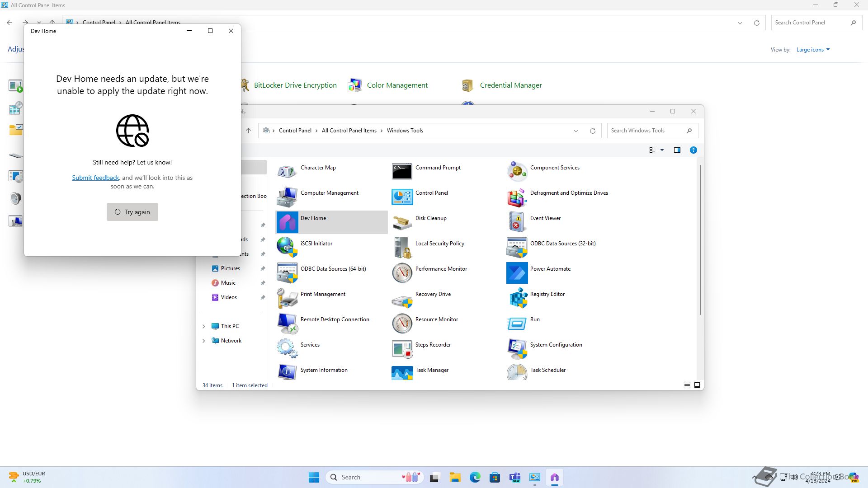
Task: Open Defragment and Optimize Drives icon
Action: [x=517, y=197]
